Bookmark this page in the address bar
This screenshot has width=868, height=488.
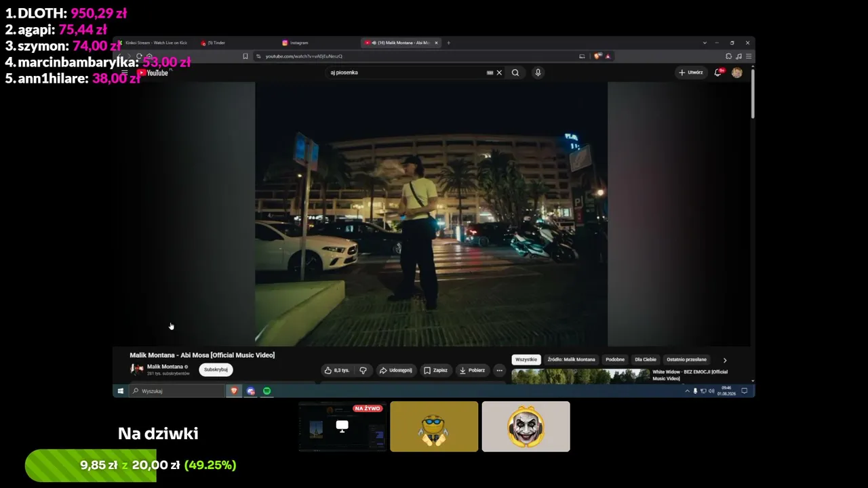tap(245, 56)
